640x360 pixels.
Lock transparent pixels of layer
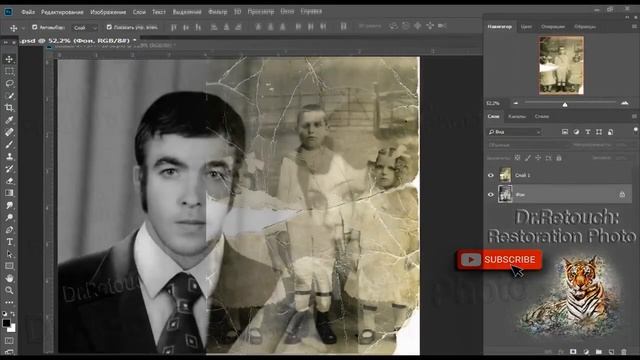[517, 158]
